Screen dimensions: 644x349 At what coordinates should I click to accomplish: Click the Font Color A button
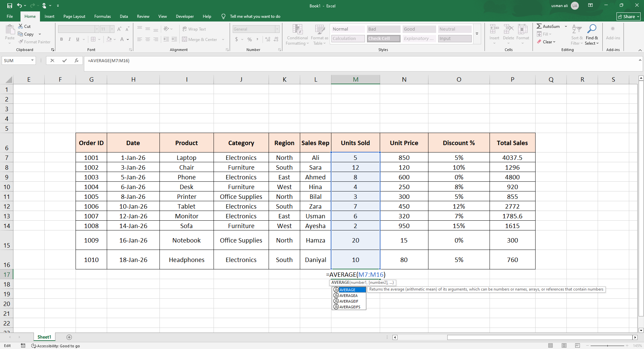pyautogui.click(x=122, y=39)
